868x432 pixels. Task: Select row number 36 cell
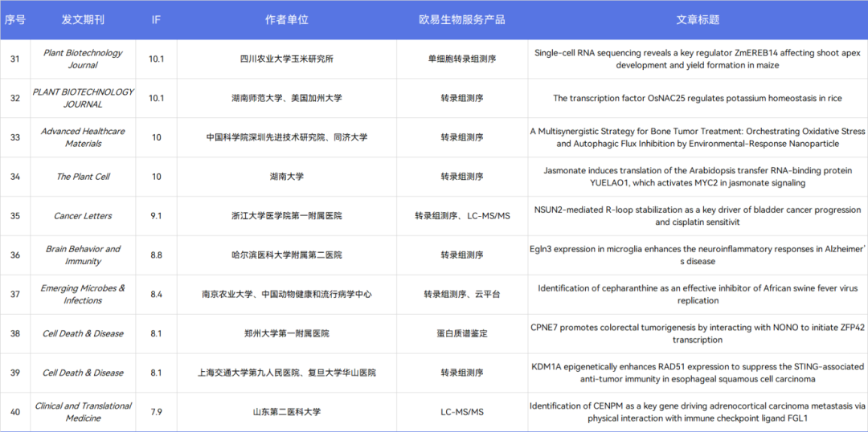15,255
